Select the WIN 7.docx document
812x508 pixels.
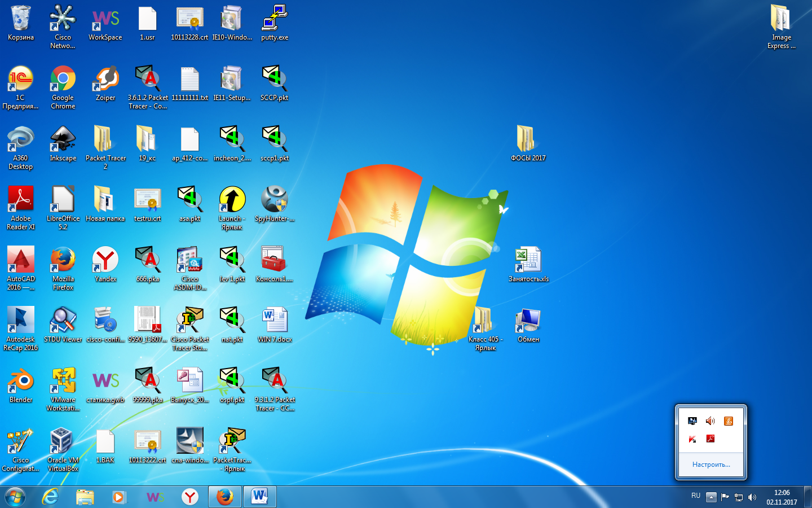(275, 325)
